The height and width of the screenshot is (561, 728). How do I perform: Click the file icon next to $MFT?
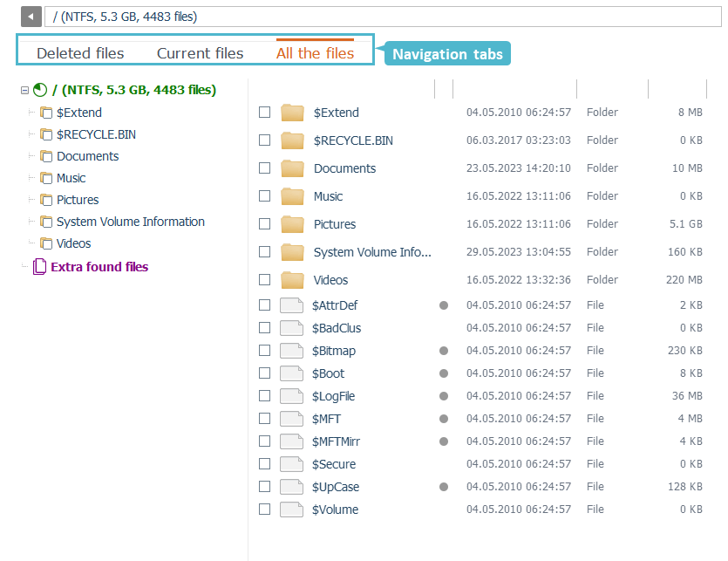click(292, 418)
